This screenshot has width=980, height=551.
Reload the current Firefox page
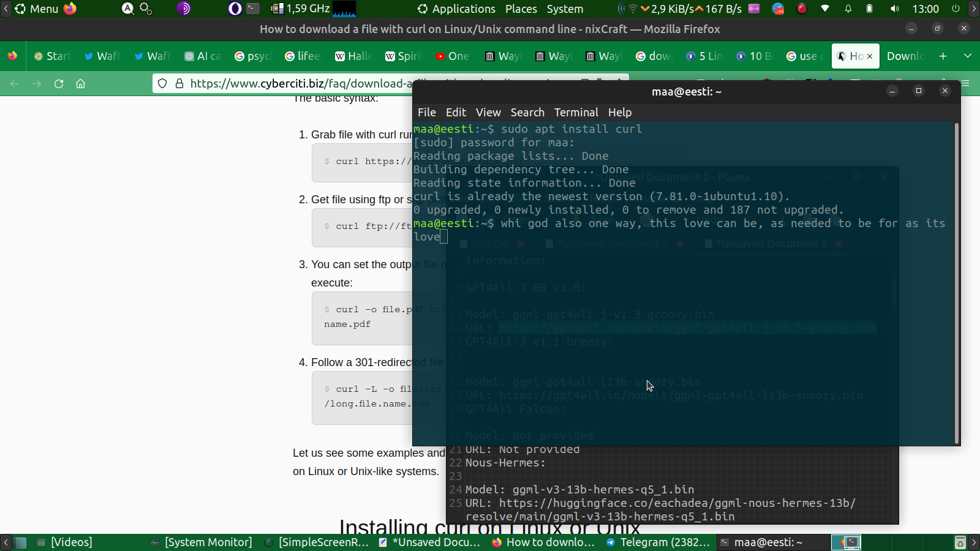59,84
